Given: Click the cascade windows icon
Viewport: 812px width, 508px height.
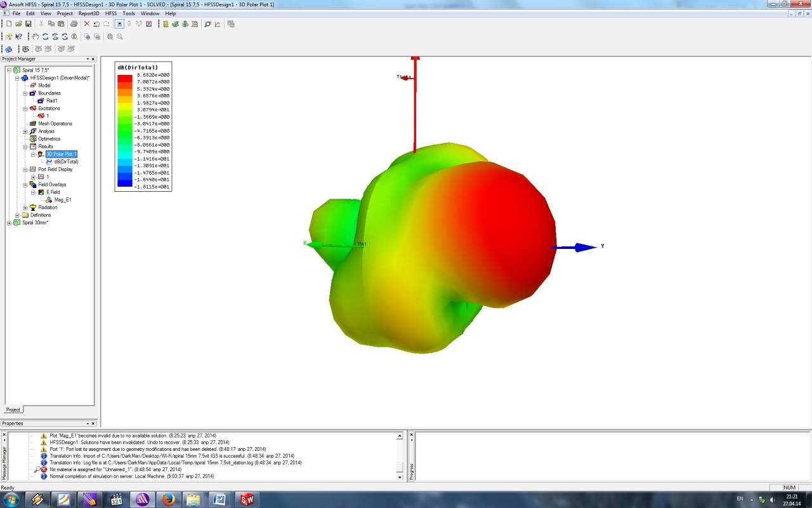Looking at the screenshot, I should (231, 24).
